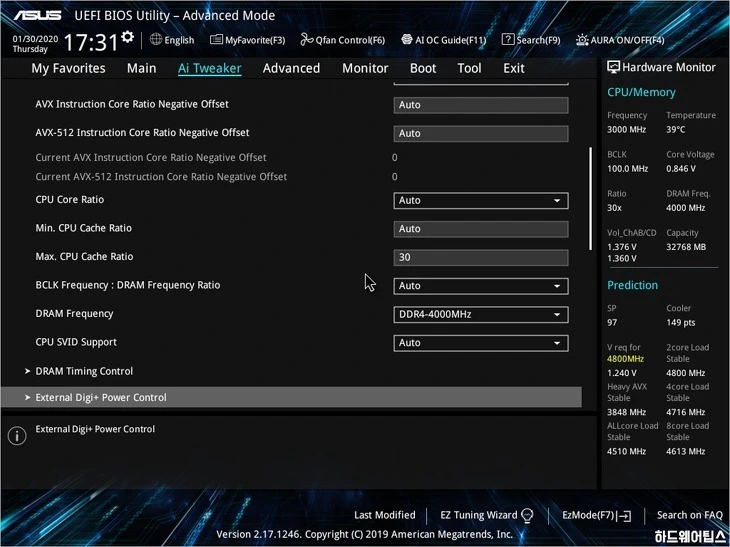Click the Search question mark icon
Screen dimensions: 730x547
point(508,40)
